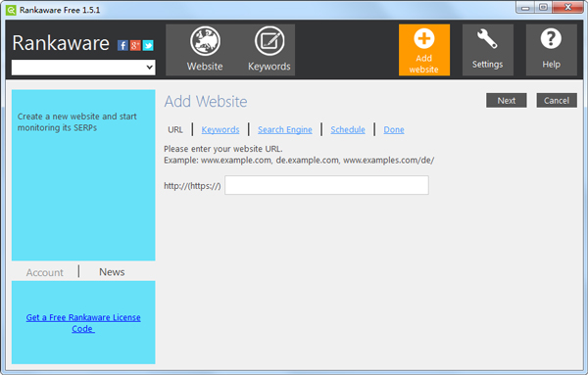Click 'Please enter your website URL.' text
This screenshot has height=375, width=588.
223,149
